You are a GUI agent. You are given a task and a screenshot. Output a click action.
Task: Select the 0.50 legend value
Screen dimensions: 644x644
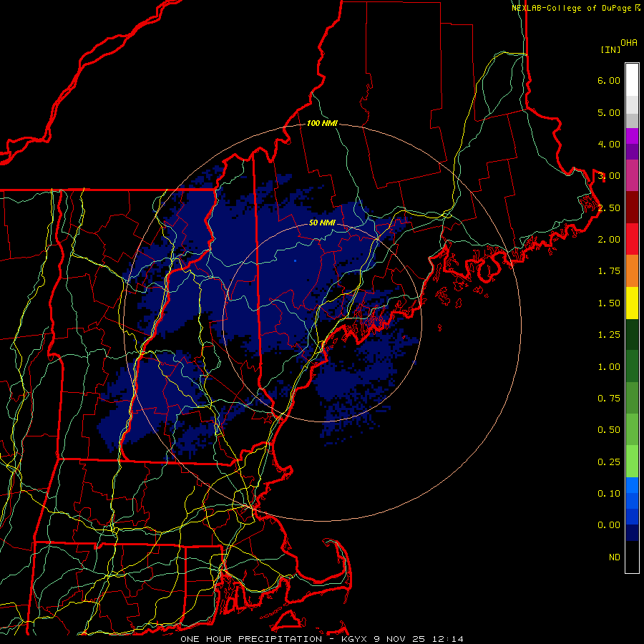[609, 430]
